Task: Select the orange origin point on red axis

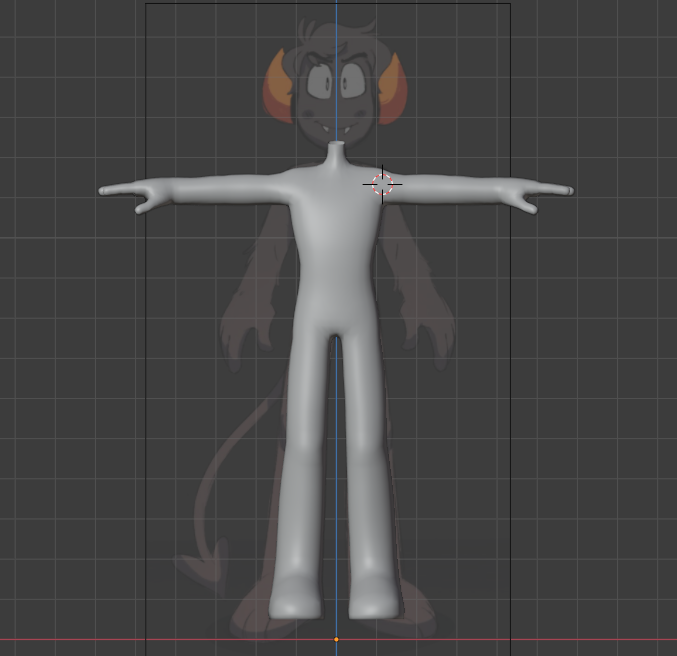Action: pos(336,640)
